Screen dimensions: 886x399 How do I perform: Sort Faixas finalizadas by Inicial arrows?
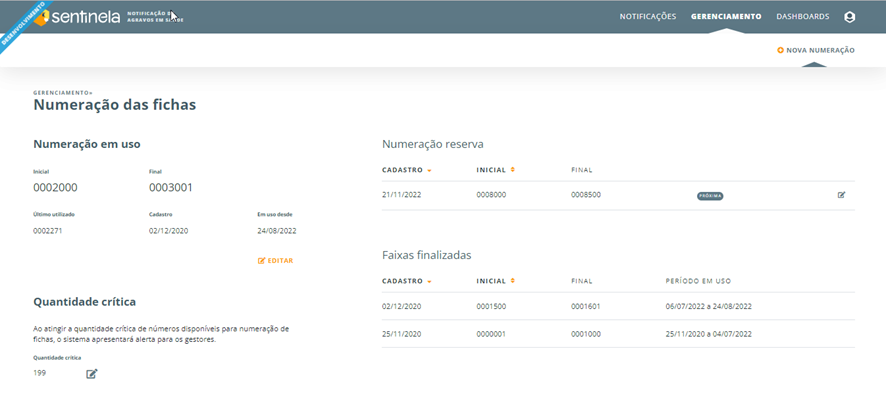[x=513, y=281]
